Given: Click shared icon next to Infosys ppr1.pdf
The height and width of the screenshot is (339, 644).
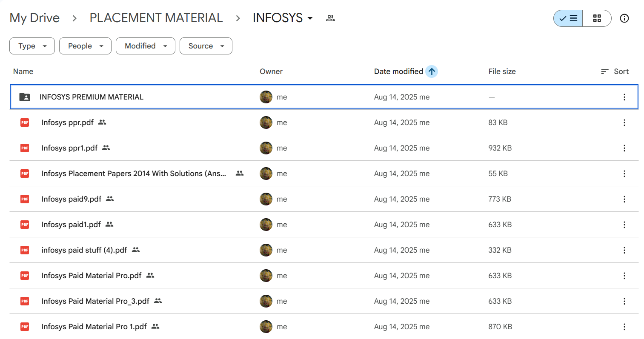Looking at the screenshot, I should (106, 148).
